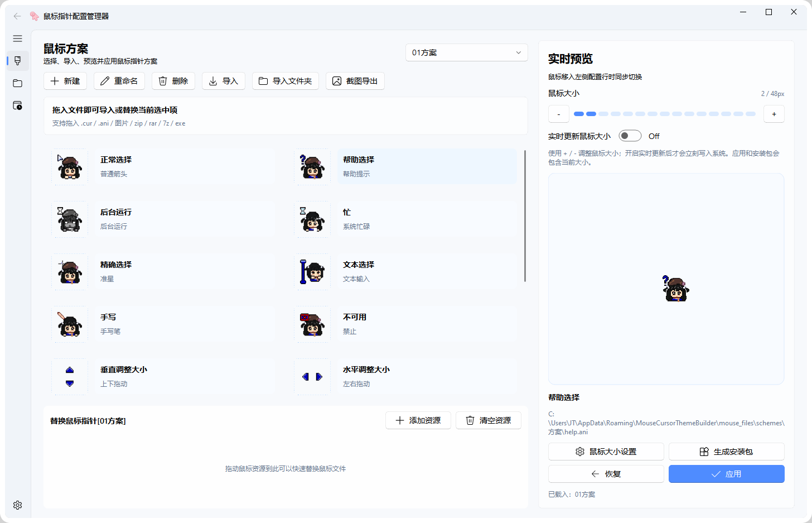This screenshot has width=812, height=523.
Task: Click the cursor size slider track
Action: [665, 114]
